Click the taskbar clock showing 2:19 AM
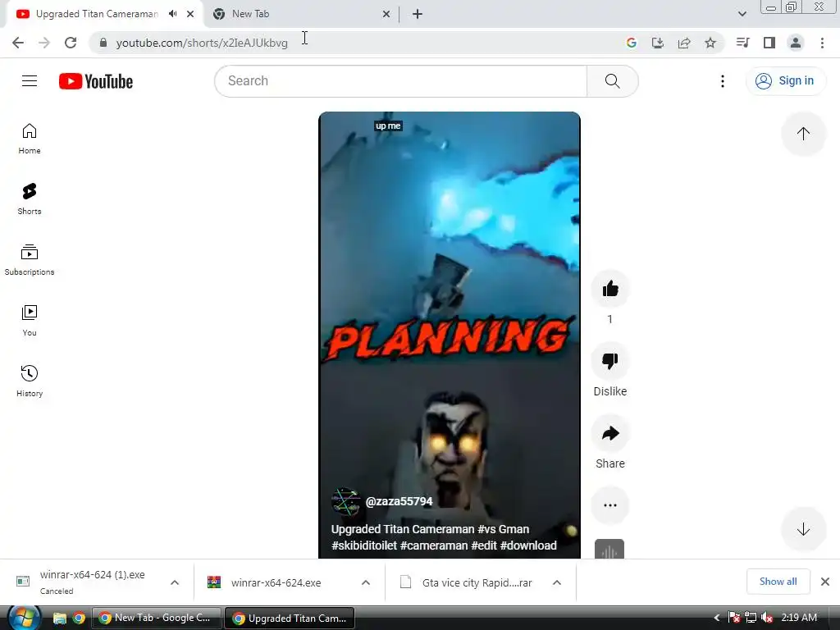 click(799, 618)
